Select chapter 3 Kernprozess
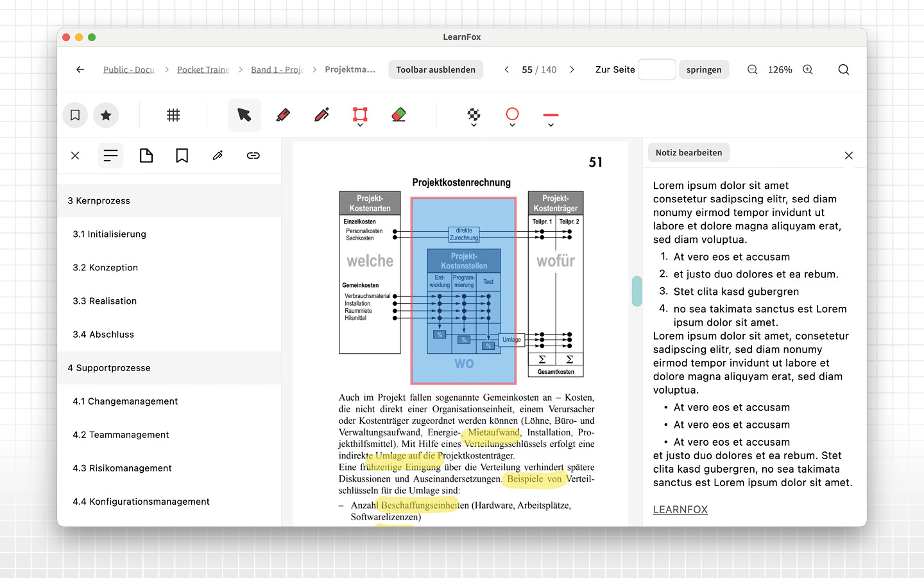Image resolution: width=924 pixels, height=578 pixels. coord(169,201)
